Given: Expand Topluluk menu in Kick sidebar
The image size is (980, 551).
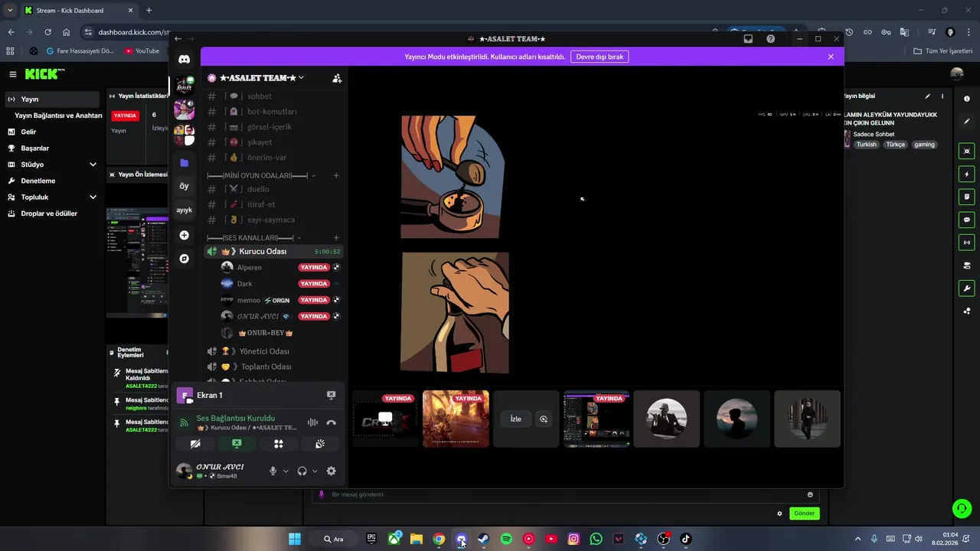Looking at the screenshot, I should pyautogui.click(x=93, y=197).
